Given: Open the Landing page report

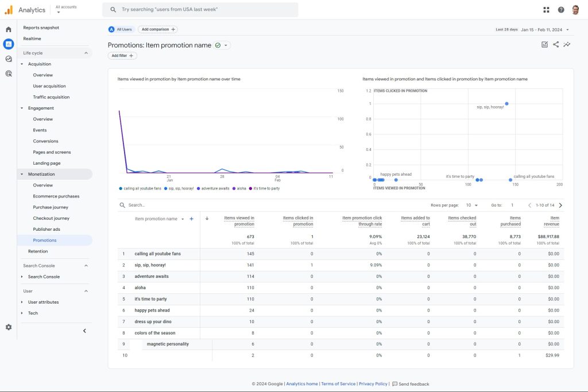Looking at the screenshot, I should coord(47,164).
